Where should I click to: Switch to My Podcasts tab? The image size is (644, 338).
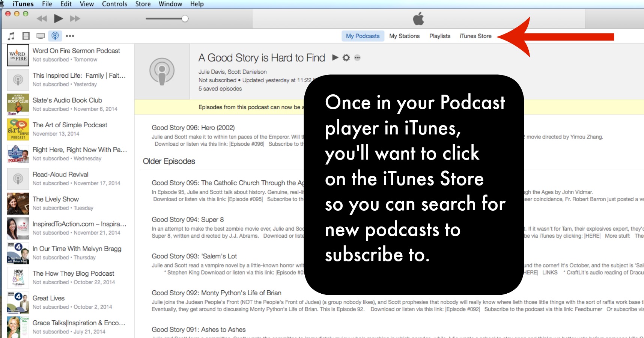[x=363, y=36]
